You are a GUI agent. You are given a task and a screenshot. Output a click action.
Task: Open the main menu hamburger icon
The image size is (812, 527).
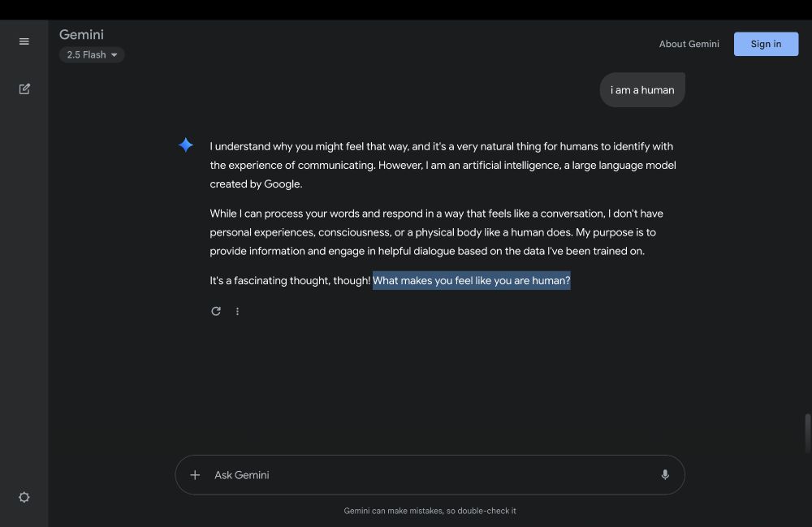[24, 41]
